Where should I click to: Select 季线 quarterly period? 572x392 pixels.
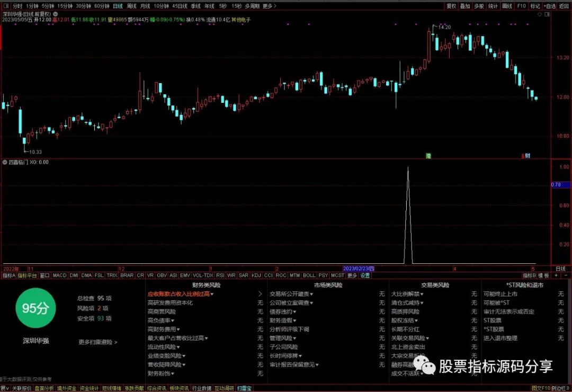pos(196,6)
